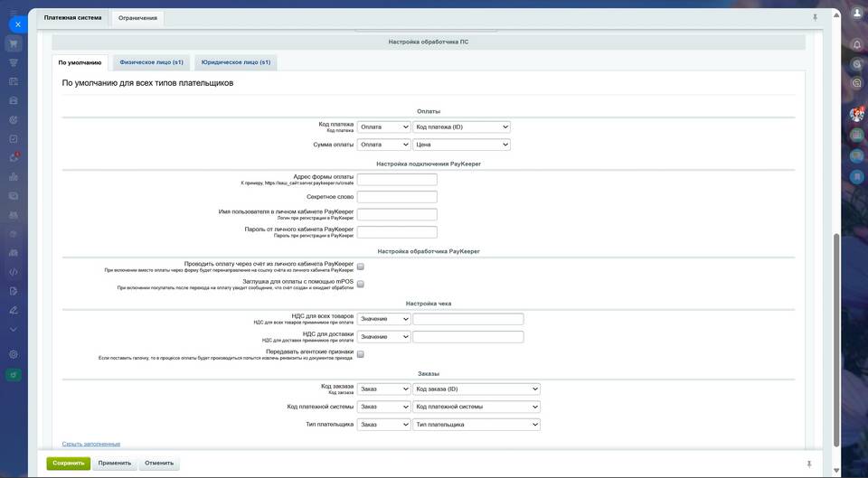Open user profile avatar at top right
This screenshot has height=478, width=868.
point(856,14)
